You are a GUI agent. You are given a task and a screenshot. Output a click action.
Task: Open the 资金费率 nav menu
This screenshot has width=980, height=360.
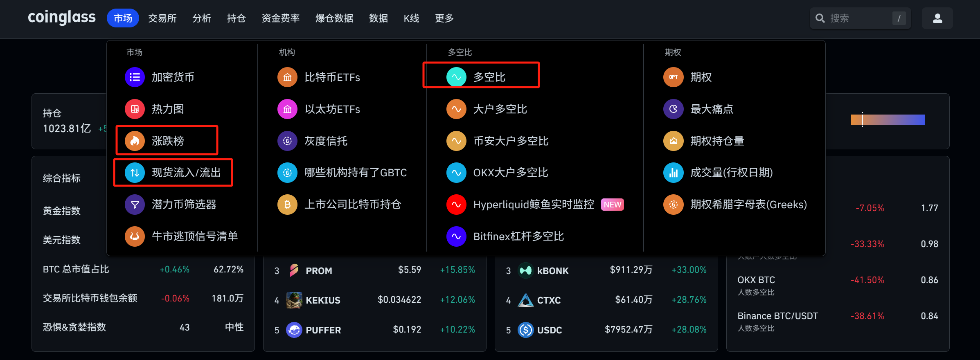(280, 18)
